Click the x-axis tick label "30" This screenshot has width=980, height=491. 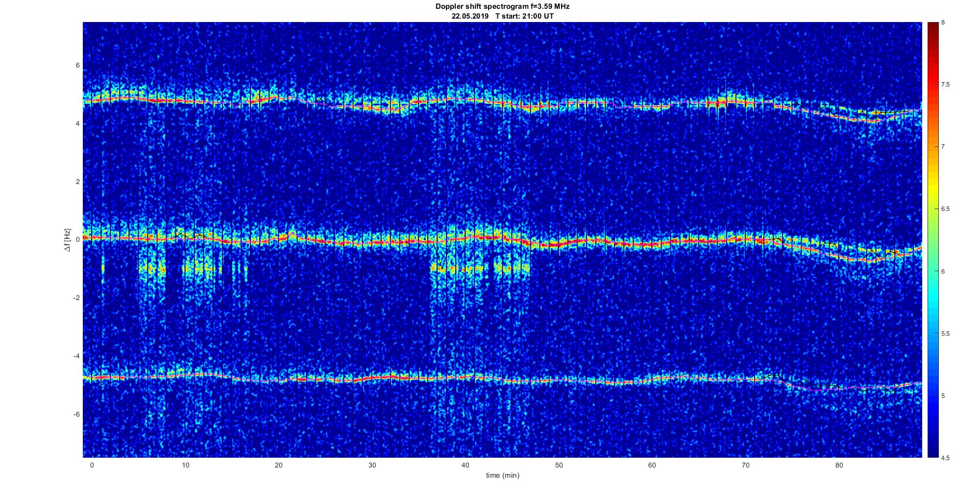point(372,465)
